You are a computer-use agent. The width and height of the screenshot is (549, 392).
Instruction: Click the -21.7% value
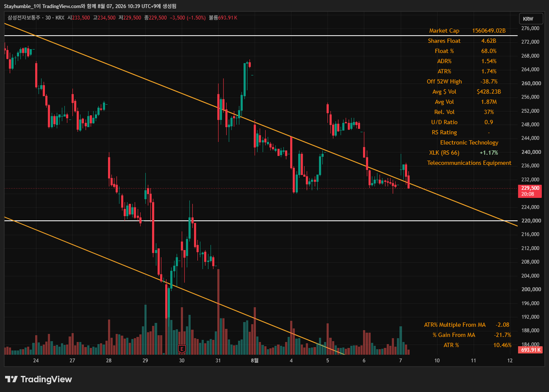coord(502,335)
